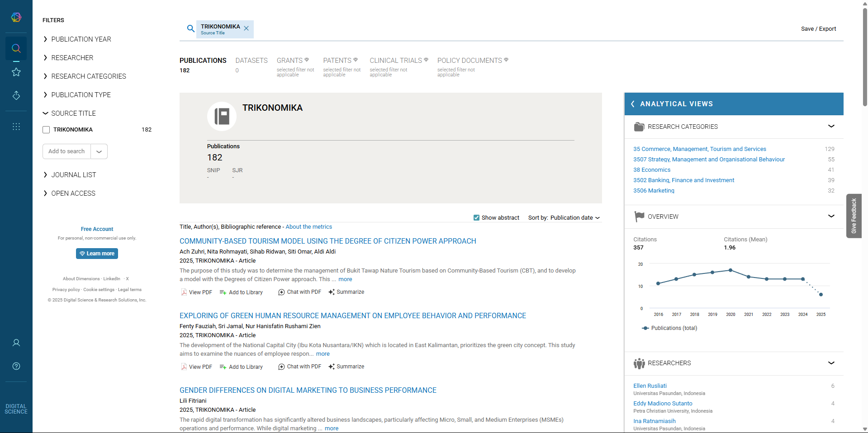
Task: Click the Publications (total) legend marker
Action: [x=645, y=328]
